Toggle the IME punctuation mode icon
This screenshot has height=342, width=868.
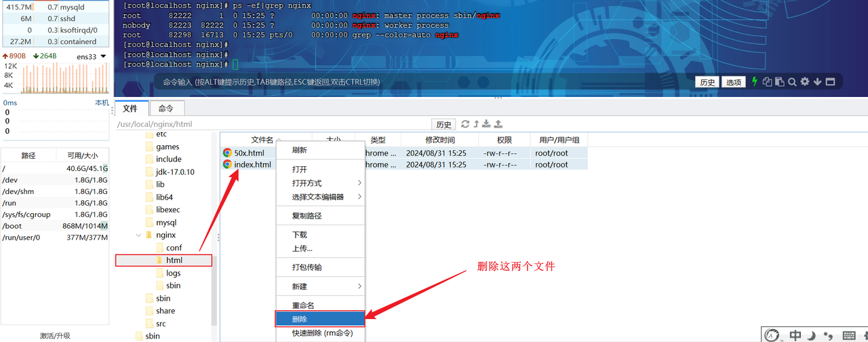pyautogui.click(x=827, y=335)
